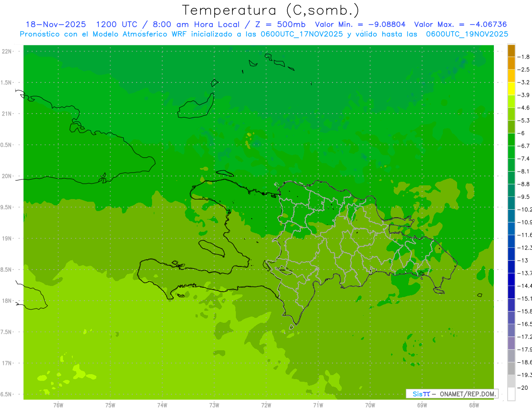Click the -20 colorbar label
The height and width of the screenshot is (411, 532).
pos(523,388)
